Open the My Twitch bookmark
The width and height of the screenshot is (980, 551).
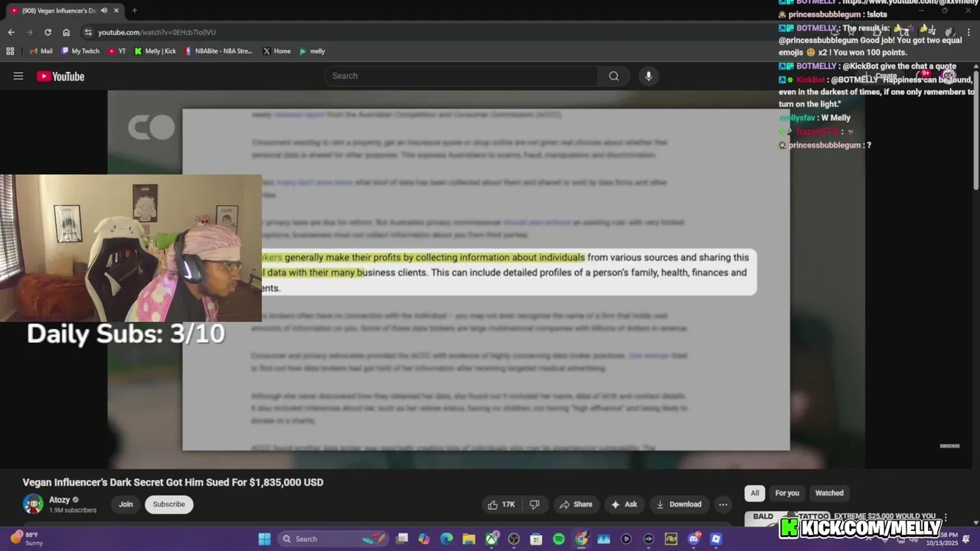(80, 51)
